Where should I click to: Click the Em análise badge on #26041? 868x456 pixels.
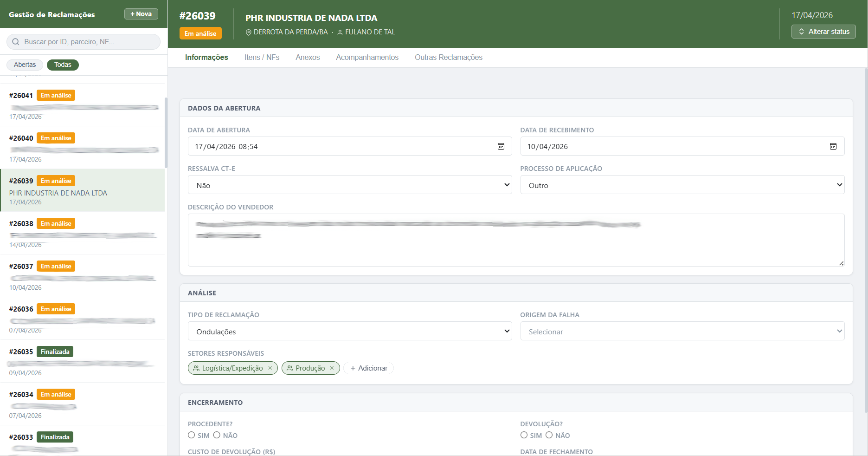coord(56,95)
